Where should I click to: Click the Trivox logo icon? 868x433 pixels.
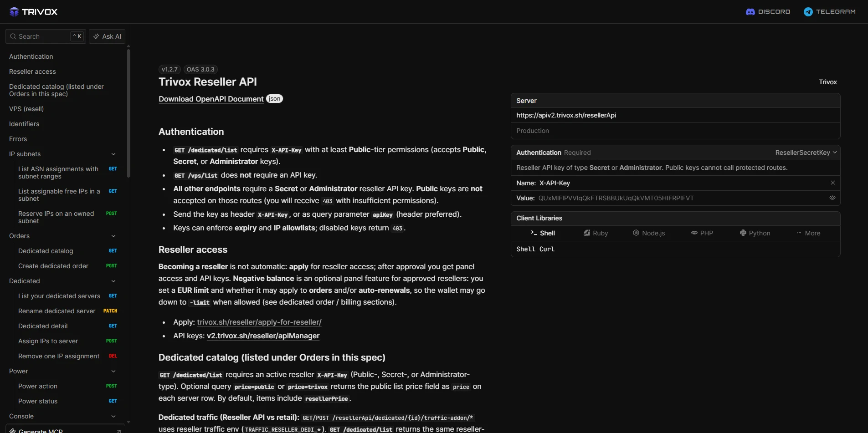point(14,12)
